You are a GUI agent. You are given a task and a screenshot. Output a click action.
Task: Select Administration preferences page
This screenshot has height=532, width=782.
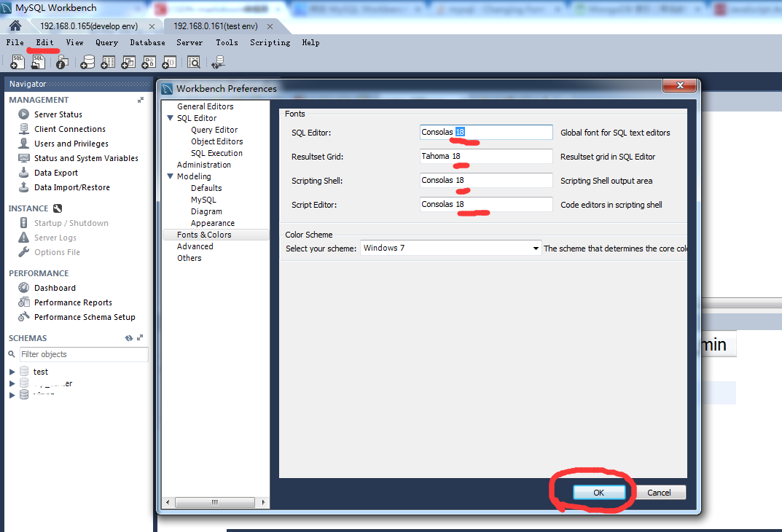203,165
